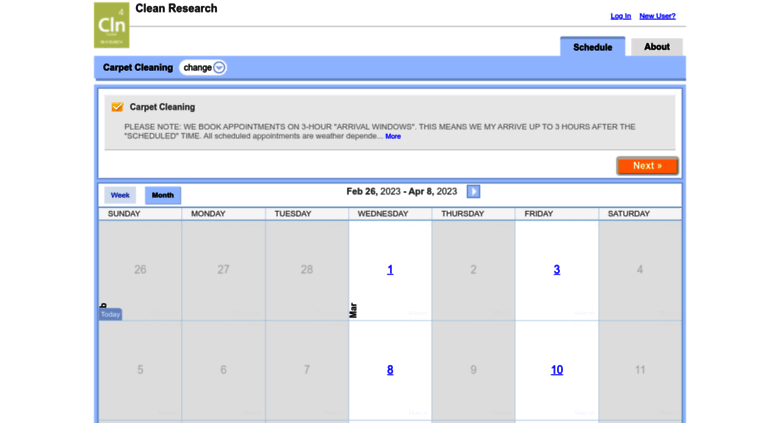777x423 pixels.
Task: Select March 1 on calendar
Action: tap(390, 270)
